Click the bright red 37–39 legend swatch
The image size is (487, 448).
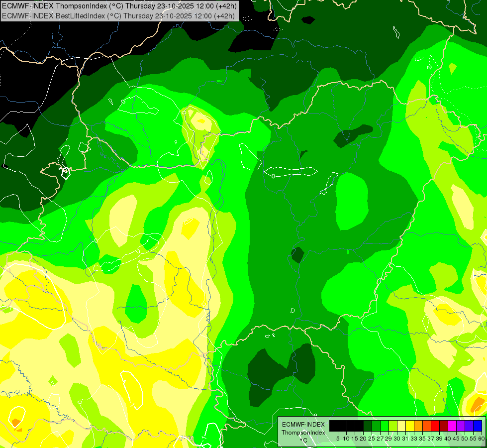coord(435,426)
